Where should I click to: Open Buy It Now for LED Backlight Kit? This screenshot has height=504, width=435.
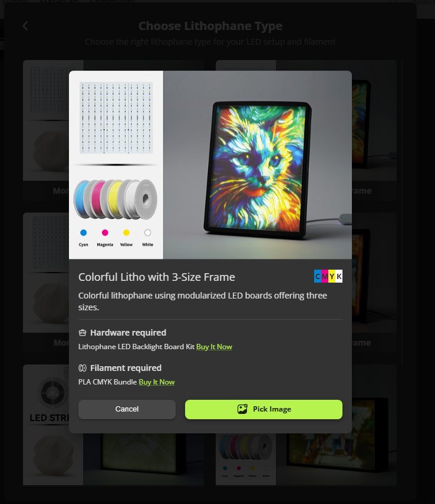coord(214,347)
